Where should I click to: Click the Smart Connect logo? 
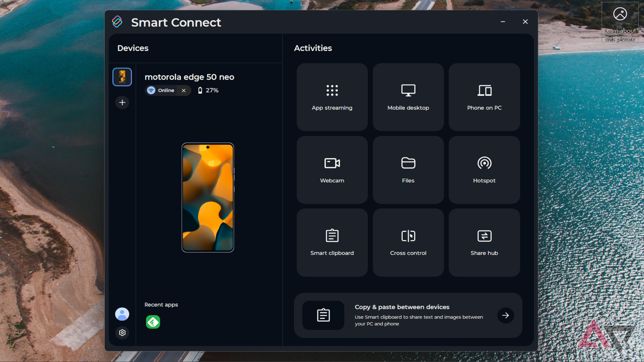tap(117, 22)
